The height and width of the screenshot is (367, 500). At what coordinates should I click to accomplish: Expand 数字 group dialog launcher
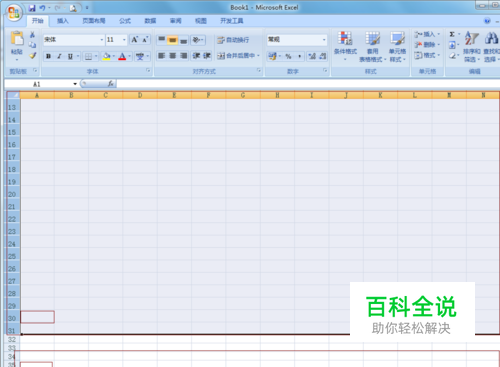(325, 70)
